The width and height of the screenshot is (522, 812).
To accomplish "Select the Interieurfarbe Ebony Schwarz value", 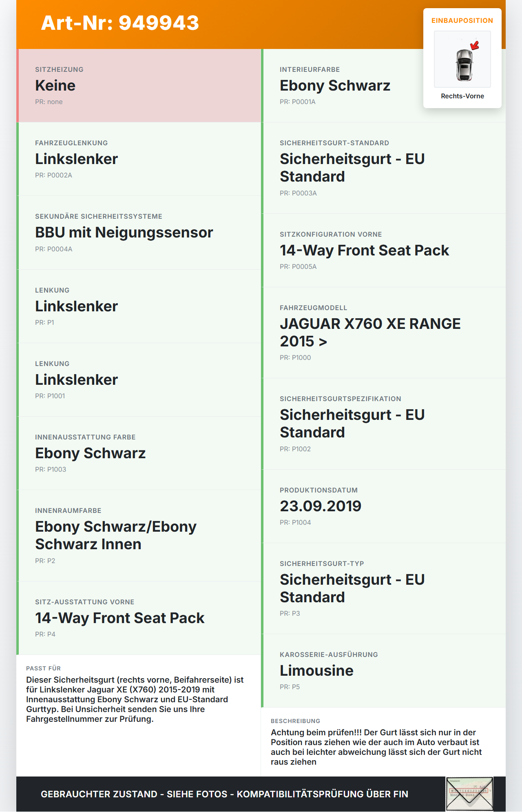I will point(335,86).
